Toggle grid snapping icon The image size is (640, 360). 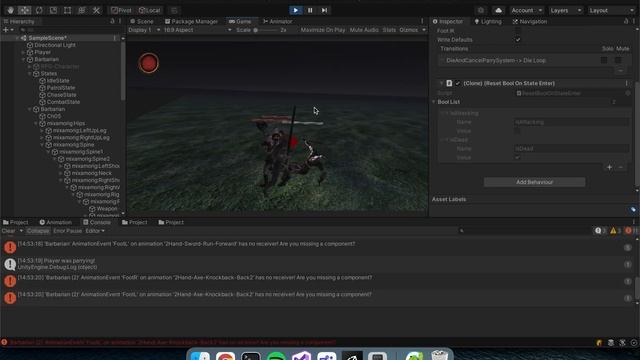(x=174, y=10)
